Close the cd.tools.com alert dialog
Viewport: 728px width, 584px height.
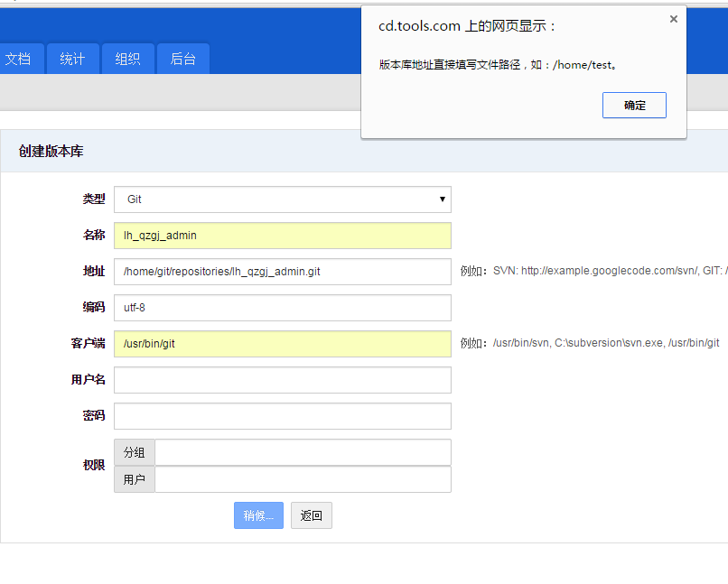pos(673,19)
